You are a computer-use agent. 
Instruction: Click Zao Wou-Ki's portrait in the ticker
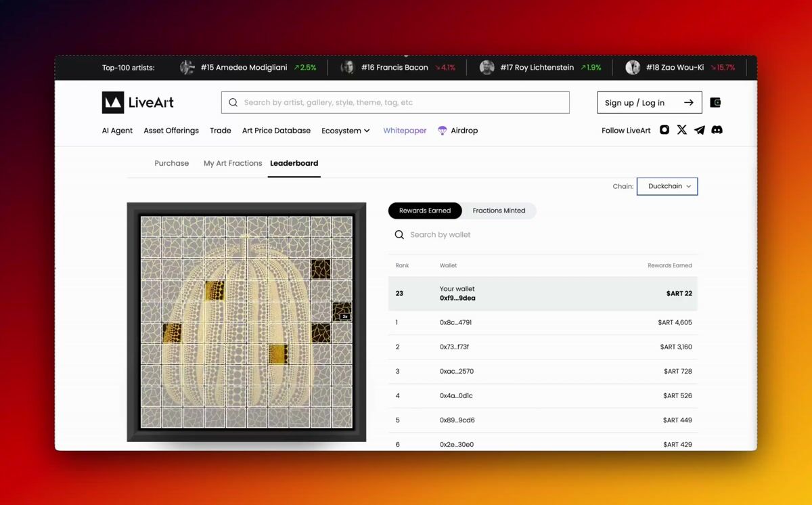pyautogui.click(x=633, y=68)
